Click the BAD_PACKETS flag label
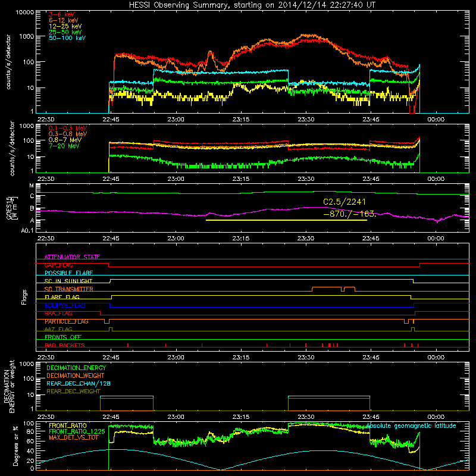This screenshot has height=476, width=476. tap(65, 345)
